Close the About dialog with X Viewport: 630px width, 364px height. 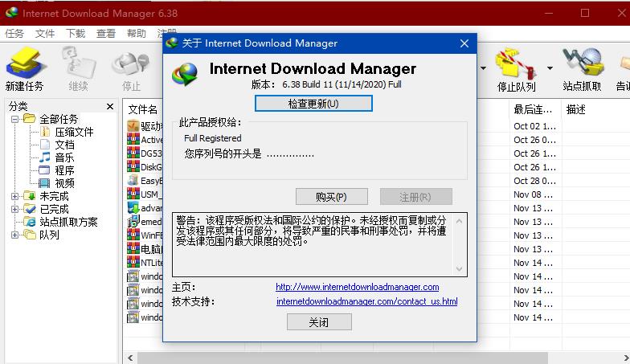(x=464, y=43)
